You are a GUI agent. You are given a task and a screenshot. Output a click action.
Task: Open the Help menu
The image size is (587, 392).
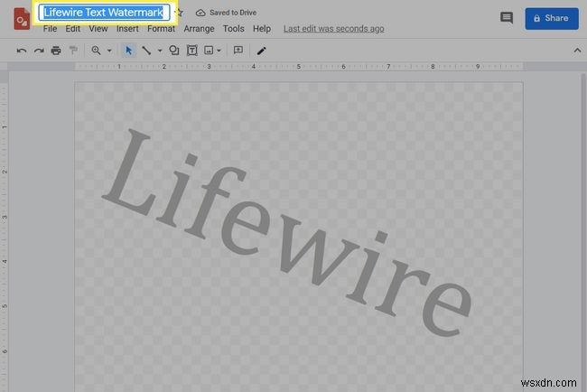tap(262, 29)
